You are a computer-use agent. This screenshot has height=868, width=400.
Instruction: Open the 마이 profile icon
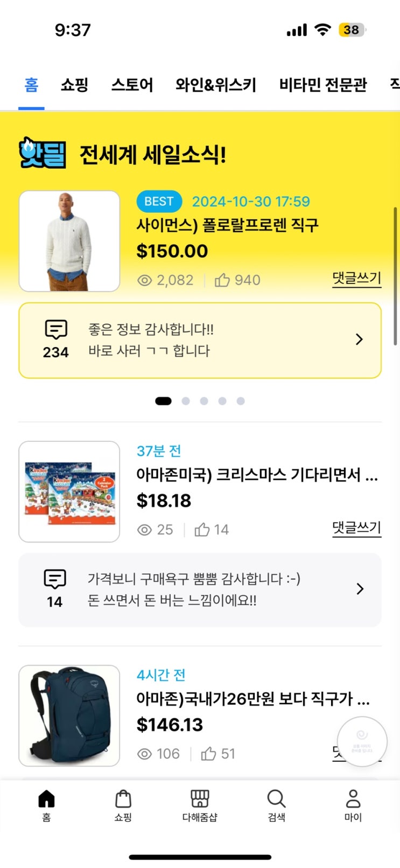click(353, 798)
